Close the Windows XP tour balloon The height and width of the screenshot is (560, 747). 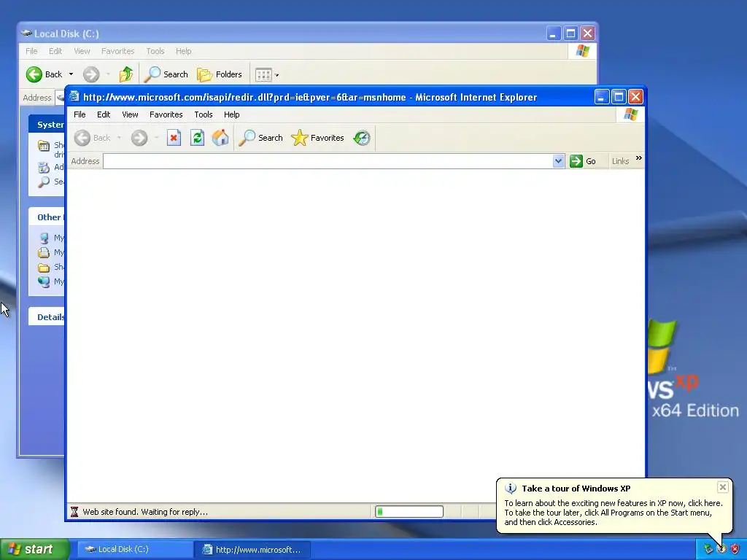(x=723, y=487)
